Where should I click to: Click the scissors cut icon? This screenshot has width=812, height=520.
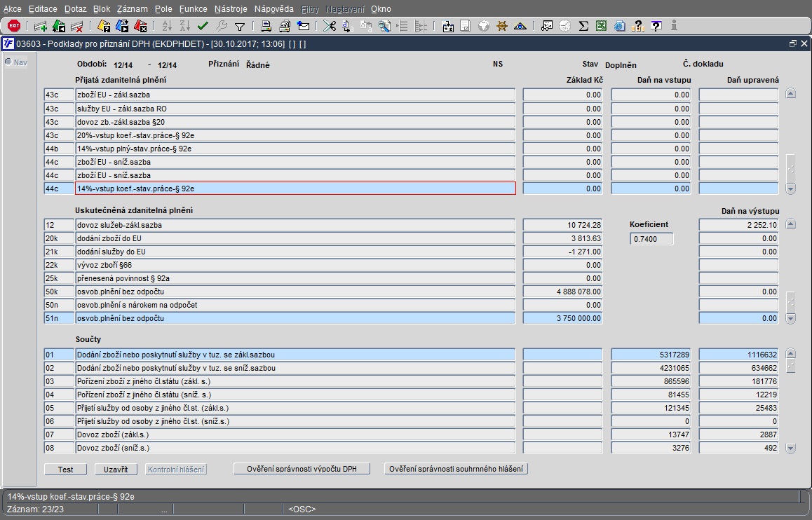pos(330,26)
